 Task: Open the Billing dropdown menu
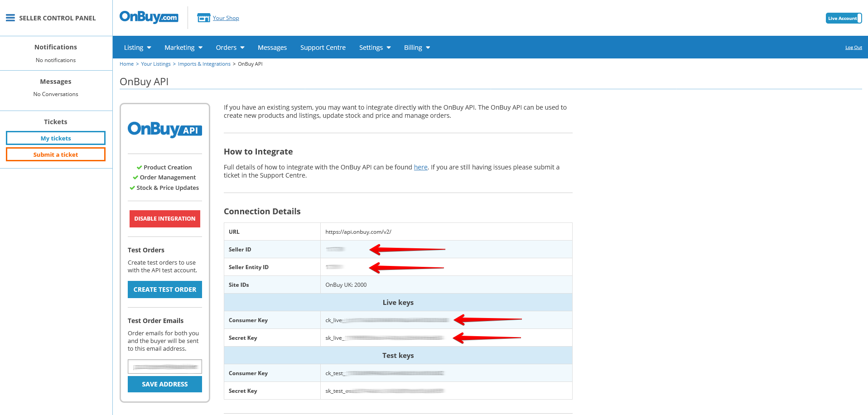417,48
